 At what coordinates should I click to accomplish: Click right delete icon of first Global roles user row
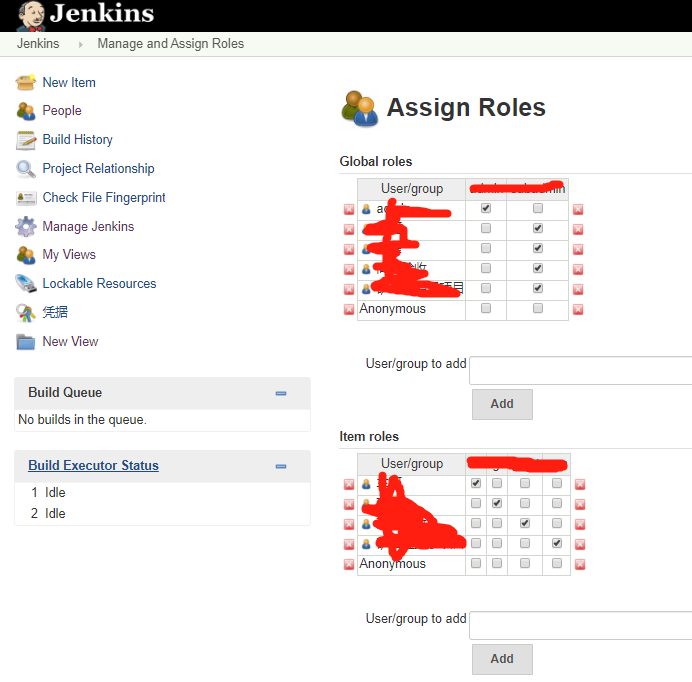click(x=578, y=209)
